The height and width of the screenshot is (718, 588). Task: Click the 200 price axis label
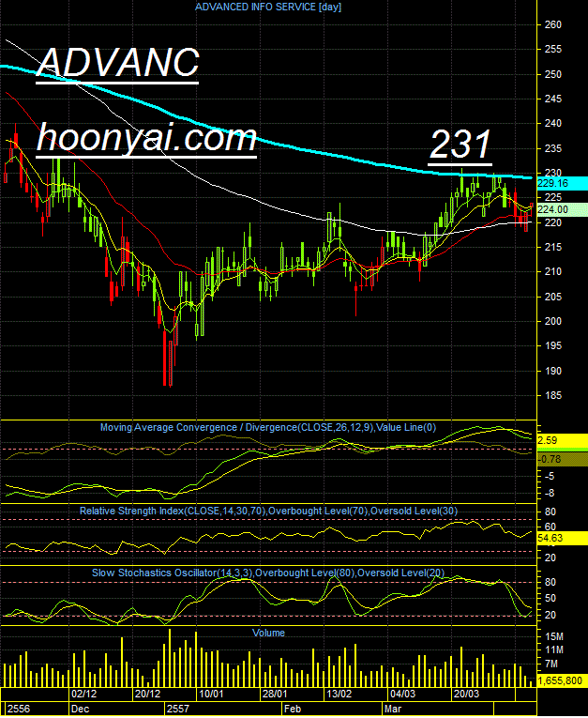(x=553, y=321)
